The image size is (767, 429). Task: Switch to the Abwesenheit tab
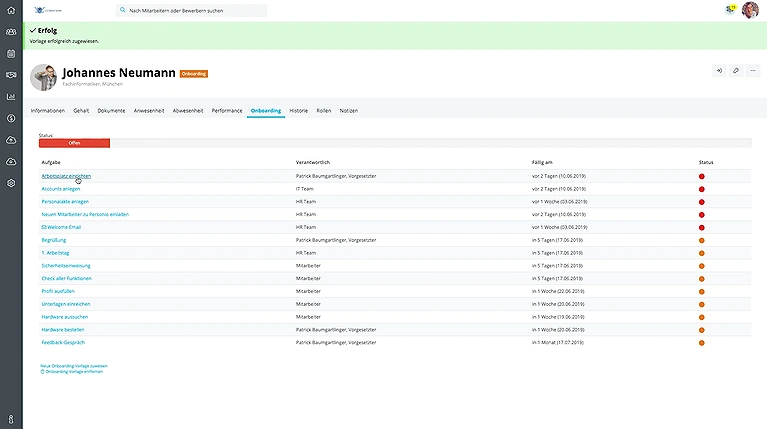(x=188, y=111)
